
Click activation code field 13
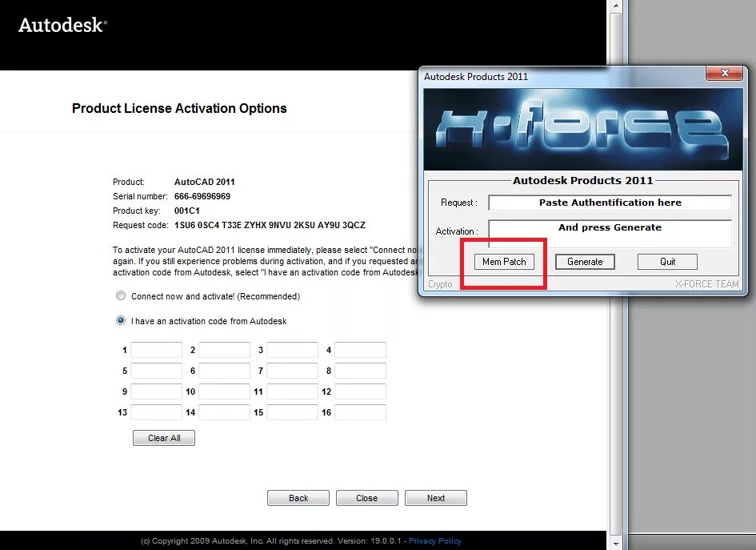pos(156,412)
